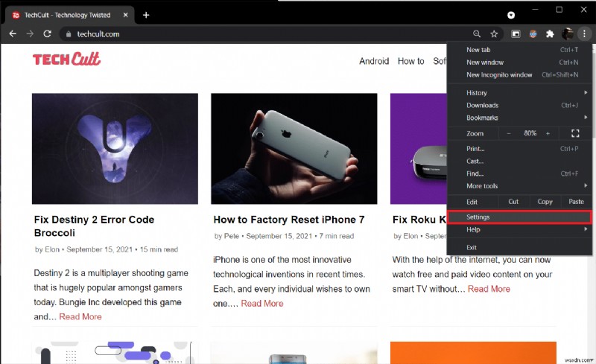Toggle fullscreen from Zoom row
The height and width of the screenshot is (364, 596).
pos(575,133)
